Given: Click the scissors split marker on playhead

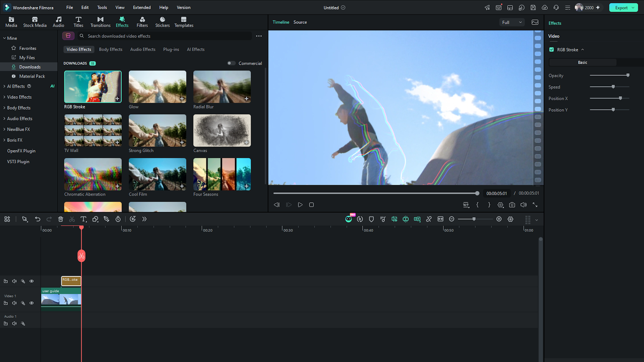Looking at the screenshot, I should coord(81,256).
